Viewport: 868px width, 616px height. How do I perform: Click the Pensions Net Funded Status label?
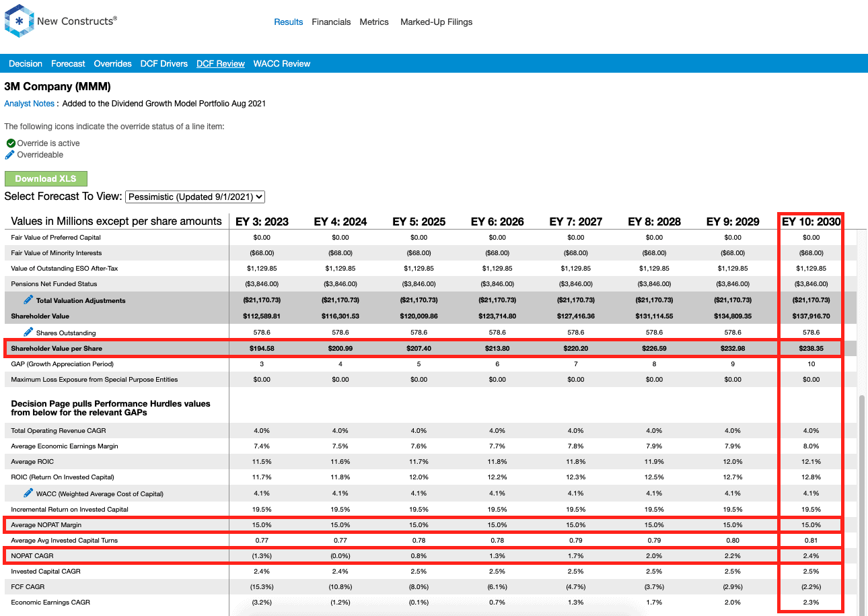[x=54, y=284]
